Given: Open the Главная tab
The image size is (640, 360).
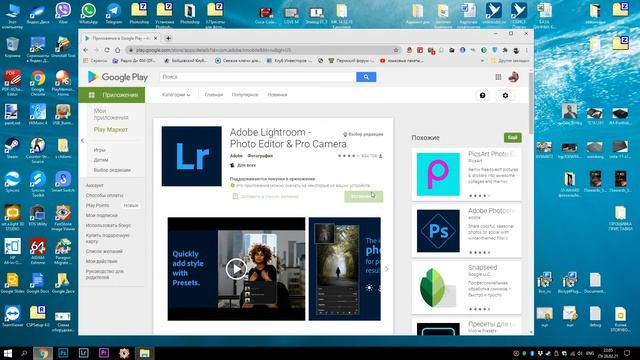Looking at the screenshot, I should pos(213,95).
